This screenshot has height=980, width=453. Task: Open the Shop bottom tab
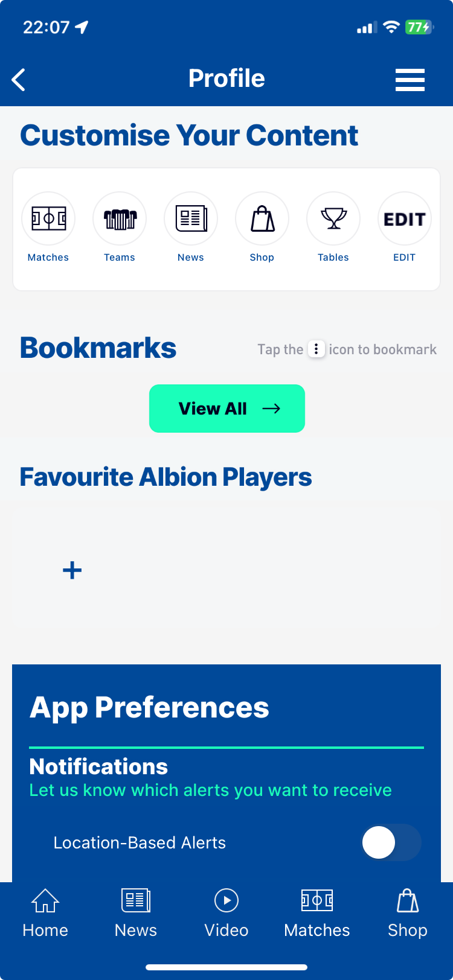(x=408, y=914)
